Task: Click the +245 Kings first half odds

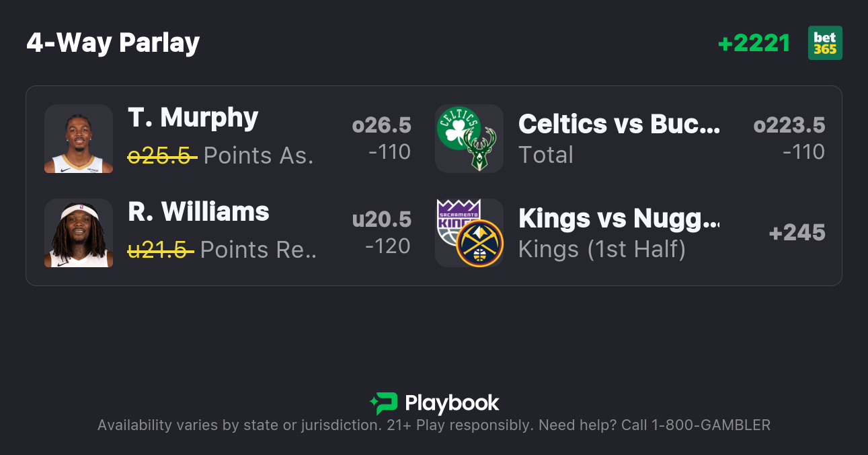Action: (x=797, y=233)
